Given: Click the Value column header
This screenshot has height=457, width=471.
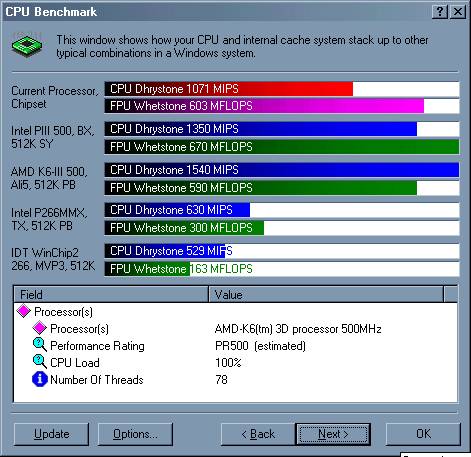Looking at the screenshot, I should [x=326, y=294].
